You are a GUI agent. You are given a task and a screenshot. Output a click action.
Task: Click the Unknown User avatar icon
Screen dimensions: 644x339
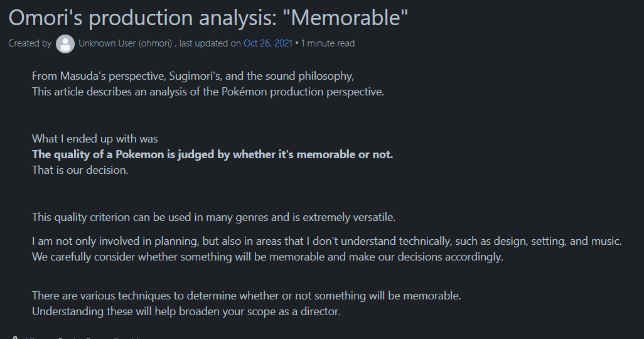pos(65,44)
